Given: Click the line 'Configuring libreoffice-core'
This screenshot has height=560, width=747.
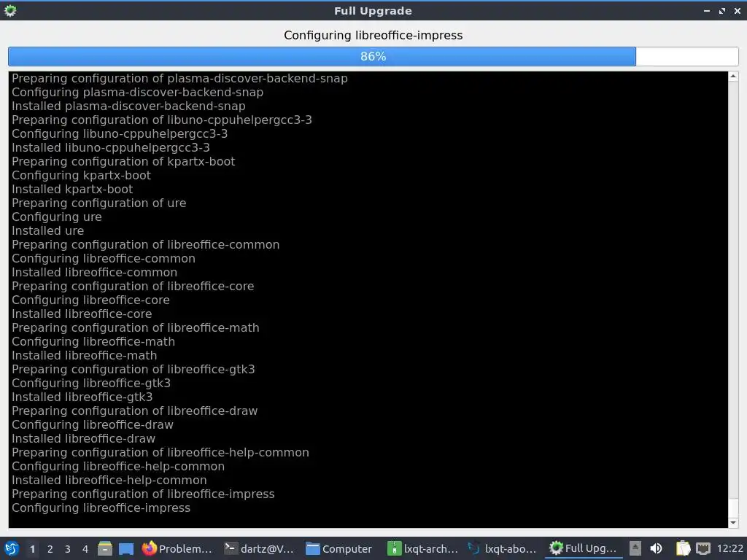Looking at the screenshot, I should (90, 300).
